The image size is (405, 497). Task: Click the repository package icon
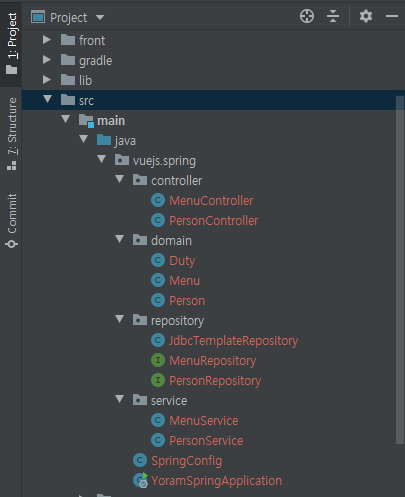140,320
